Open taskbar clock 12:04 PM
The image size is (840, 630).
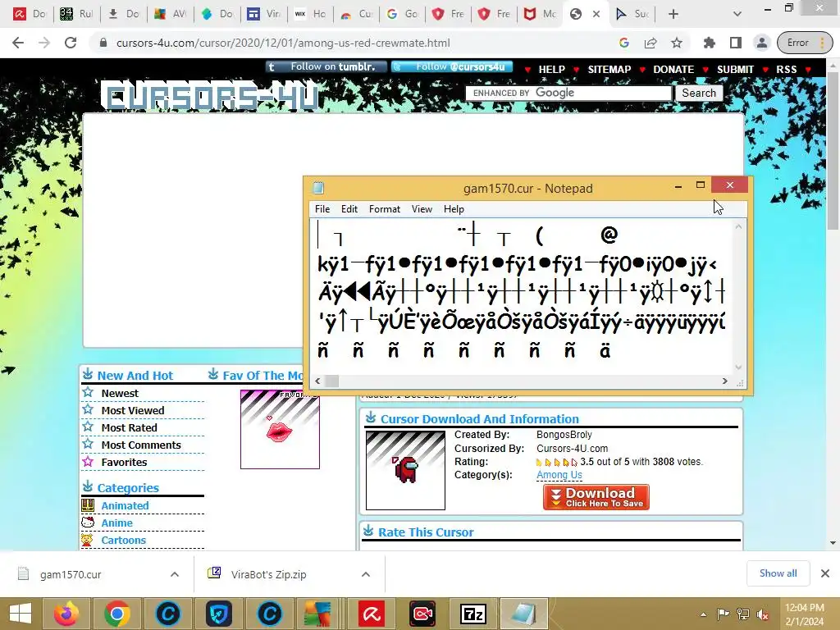804,614
